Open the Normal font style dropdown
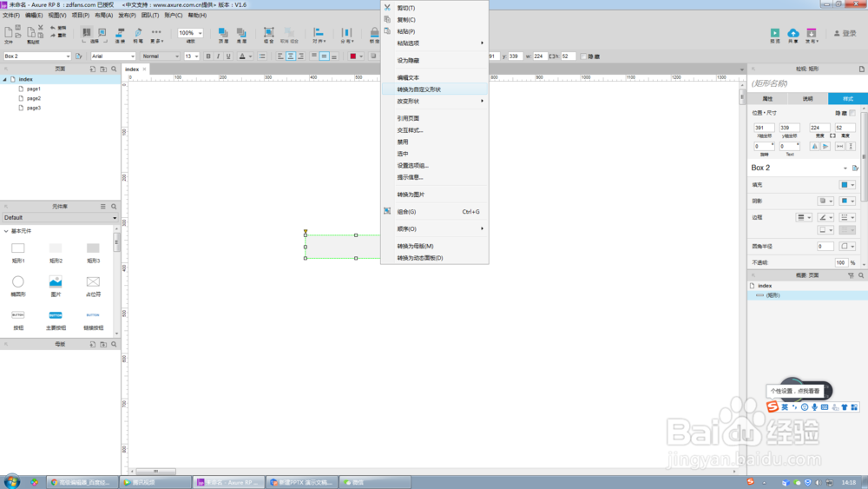Screen dimensions: 868x489 click(160, 56)
